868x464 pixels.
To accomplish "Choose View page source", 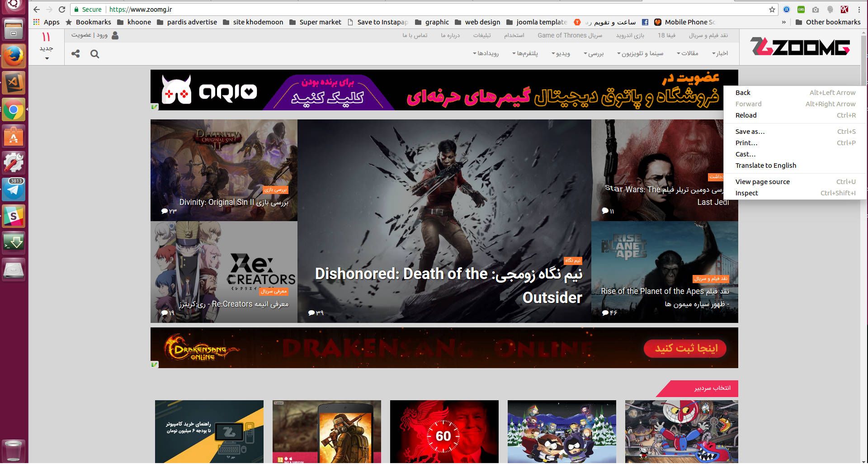I will [795, 182].
